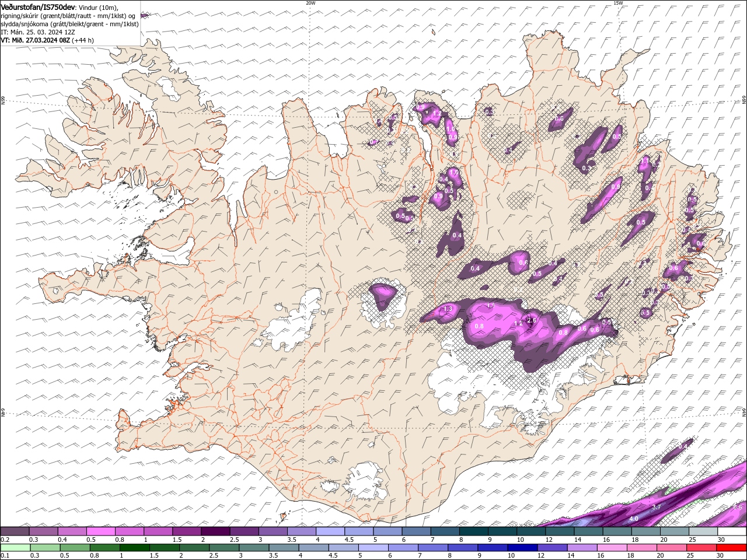Viewport: 747px width, 560px height.
Task: Select the bright red 30 swatch in the lower row
Action: click(732, 548)
